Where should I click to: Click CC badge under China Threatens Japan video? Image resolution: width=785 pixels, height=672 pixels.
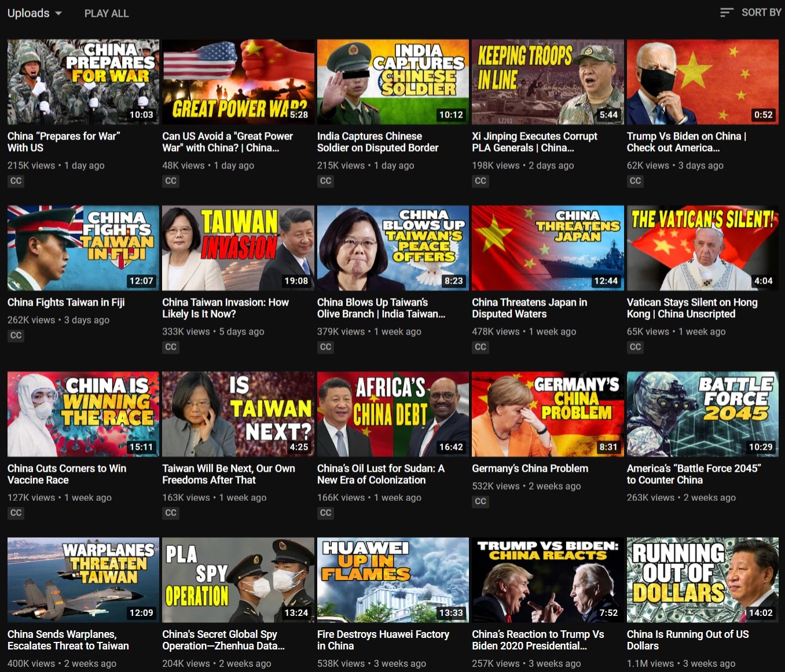point(480,347)
